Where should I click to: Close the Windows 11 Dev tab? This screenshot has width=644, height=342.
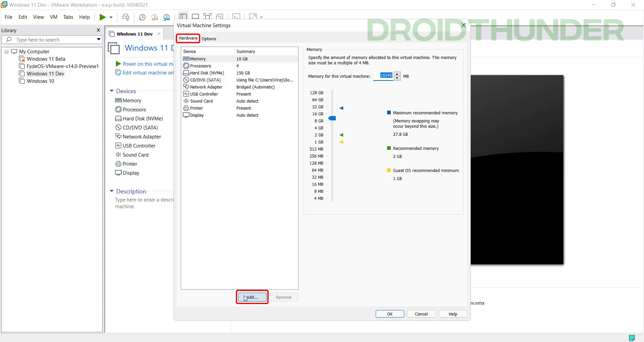(159, 34)
